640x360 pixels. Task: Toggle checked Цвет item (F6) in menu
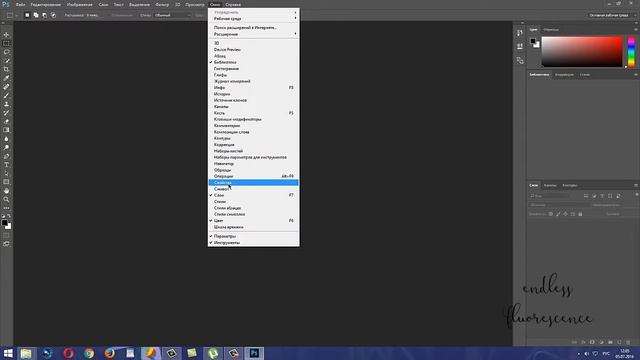[253, 220]
